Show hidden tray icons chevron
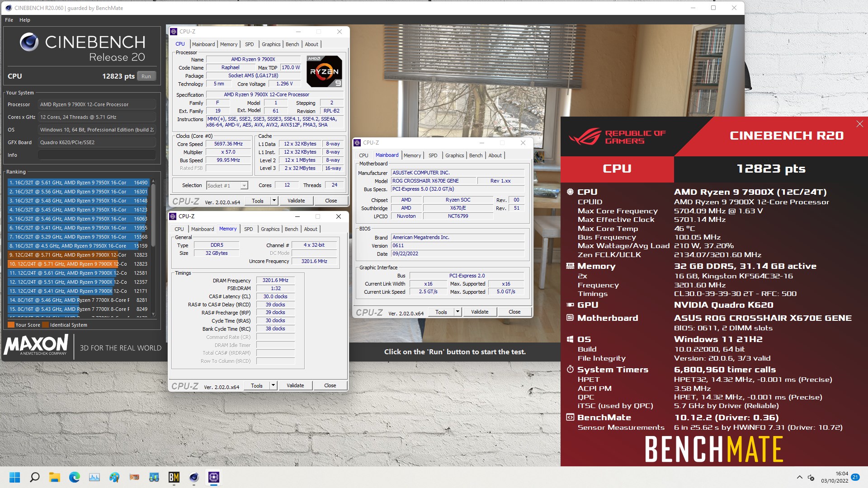The height and width of the screenshot is (488, 868). pos(799,477)
